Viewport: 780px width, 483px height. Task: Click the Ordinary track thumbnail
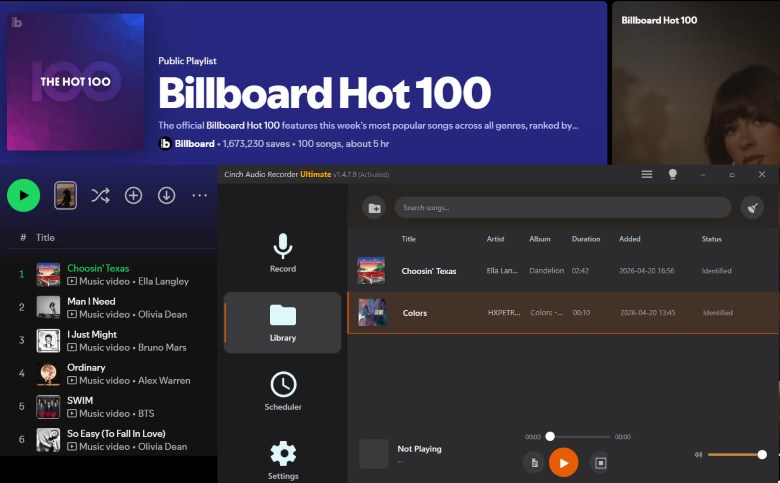(x=48, y=374)
